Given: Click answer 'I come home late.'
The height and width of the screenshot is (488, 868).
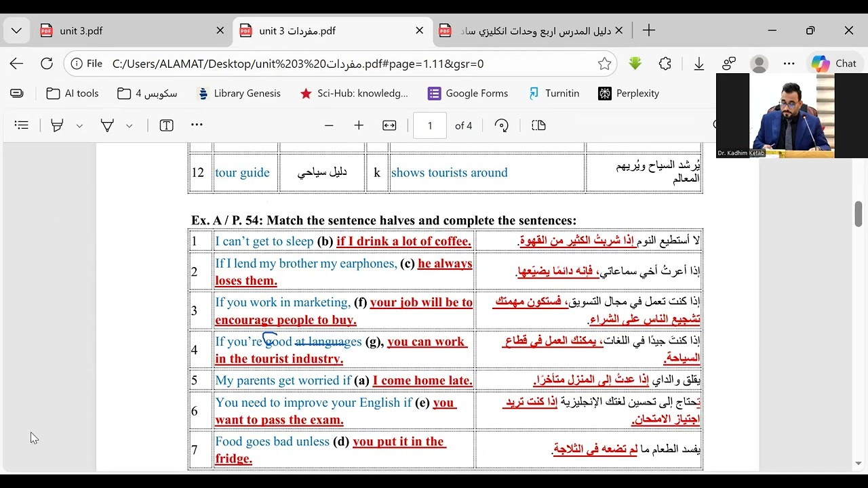Looking at the screenshot, I should click(422, 380).
